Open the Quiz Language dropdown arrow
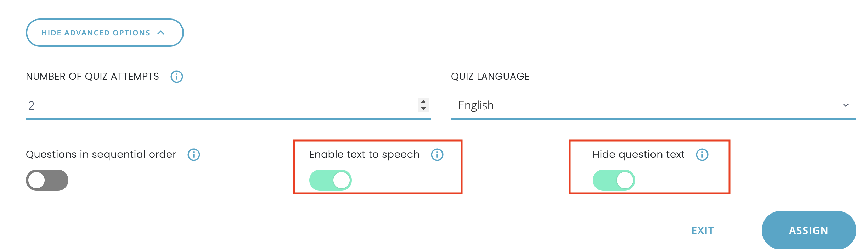The image size is (868, 249). pyautogui.click(x=846, y=105)
